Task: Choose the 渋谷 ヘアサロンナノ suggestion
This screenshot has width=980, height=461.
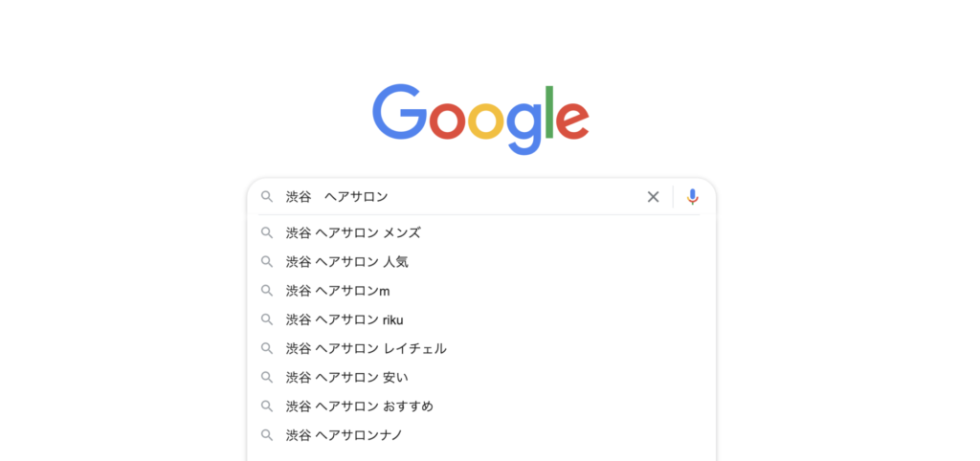Action: pyautogui.click(x=481, y=435)
